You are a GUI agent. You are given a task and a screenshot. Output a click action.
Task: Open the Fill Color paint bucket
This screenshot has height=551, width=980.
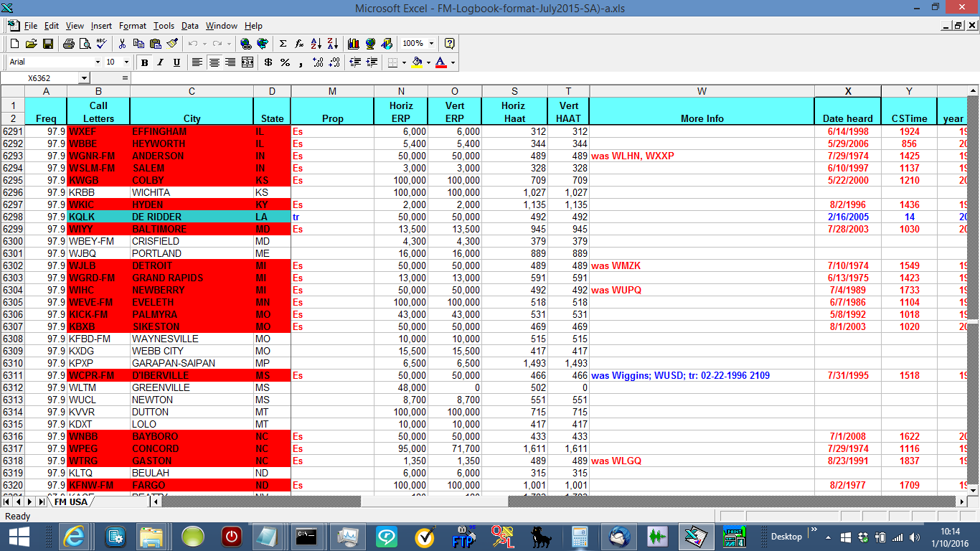[x=418, y=62]
